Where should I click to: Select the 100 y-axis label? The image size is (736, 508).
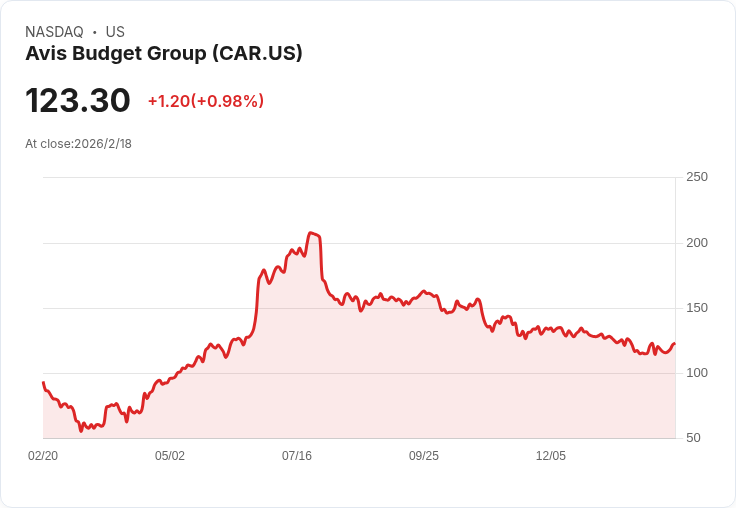[x=697, y=373]
